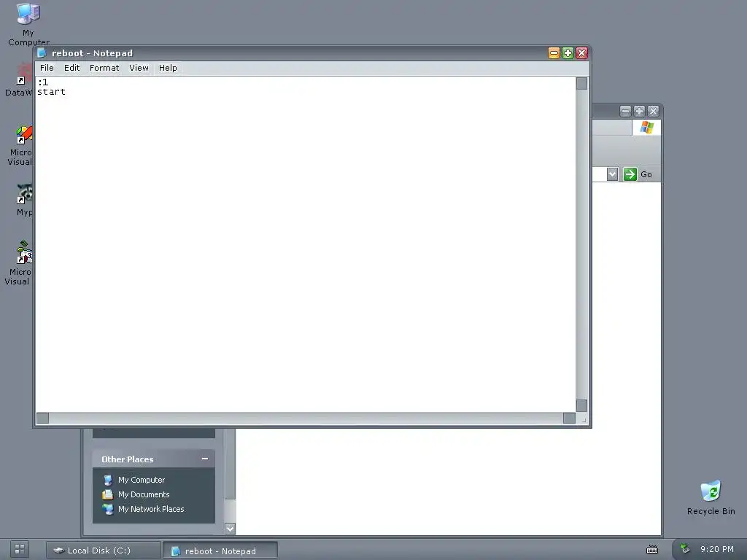Open My Computer link in Other Places
The width and height of the screenshot is (747, 560).
[141, 480]
